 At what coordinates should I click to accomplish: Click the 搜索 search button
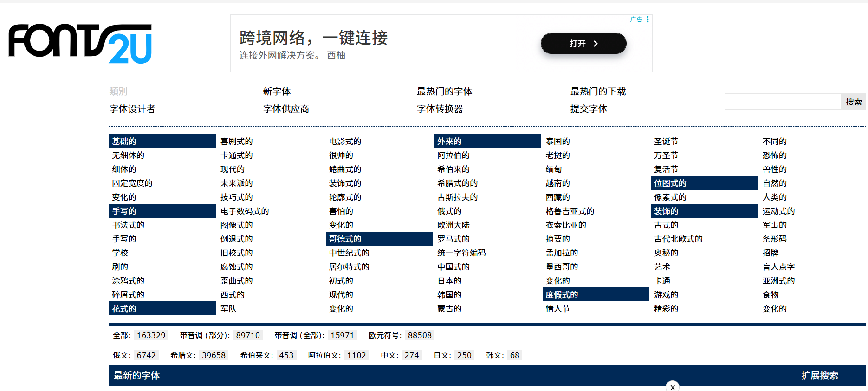[853, 102]
